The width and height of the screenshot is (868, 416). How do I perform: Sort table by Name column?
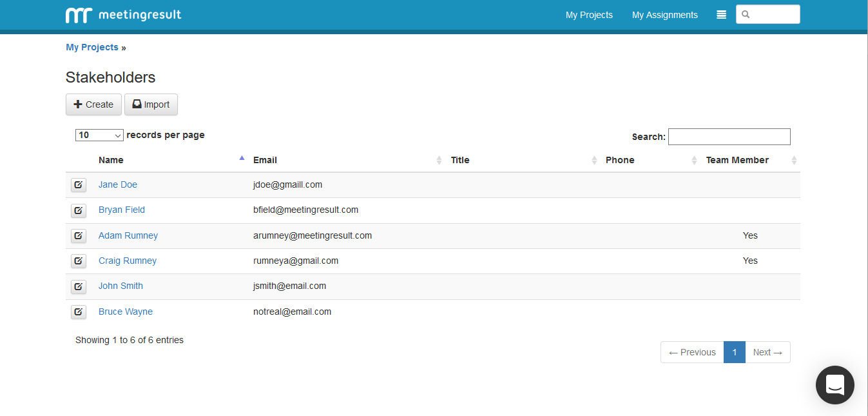click(111, 160)
